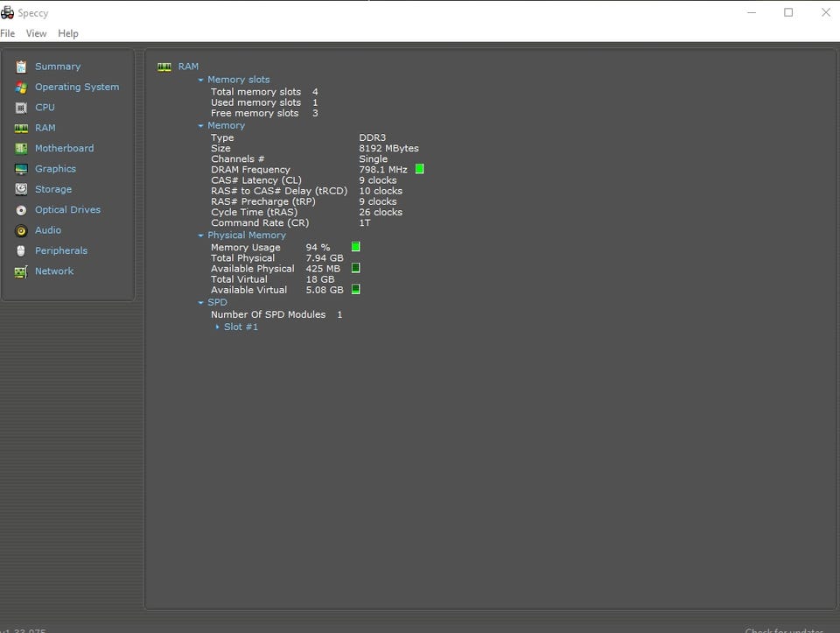Open Graphics via the monitor icon
The image size is (840, 633).
21,169
